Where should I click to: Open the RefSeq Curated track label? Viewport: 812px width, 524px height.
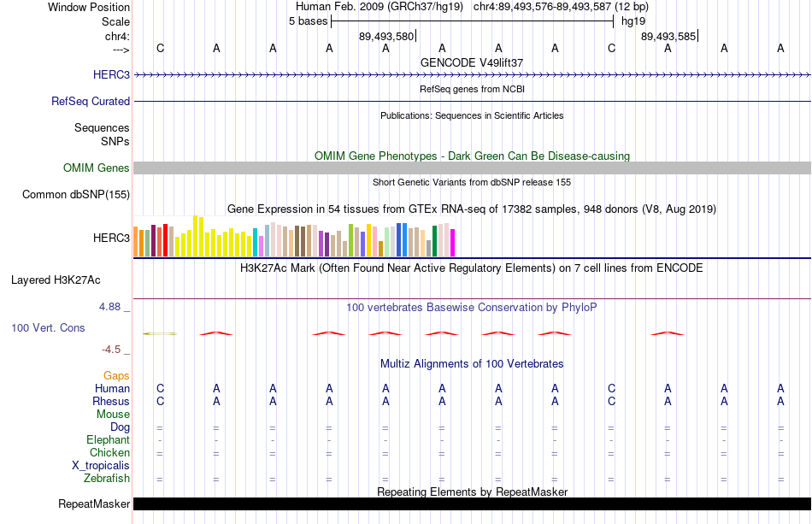[90, 101]
